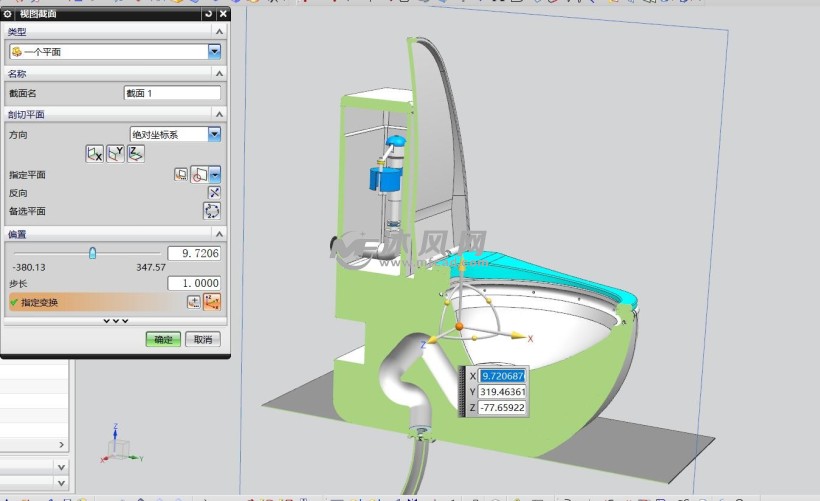Click the reverse direction (反向) icon

pyautogui.click(x=213, y=192)
